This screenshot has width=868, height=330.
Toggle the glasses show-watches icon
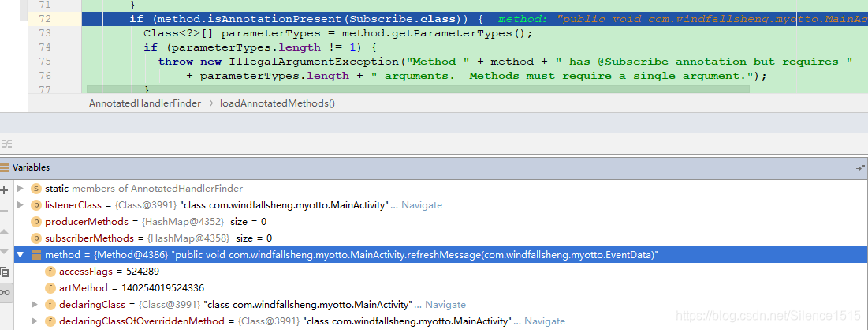(x=5, y=292)
